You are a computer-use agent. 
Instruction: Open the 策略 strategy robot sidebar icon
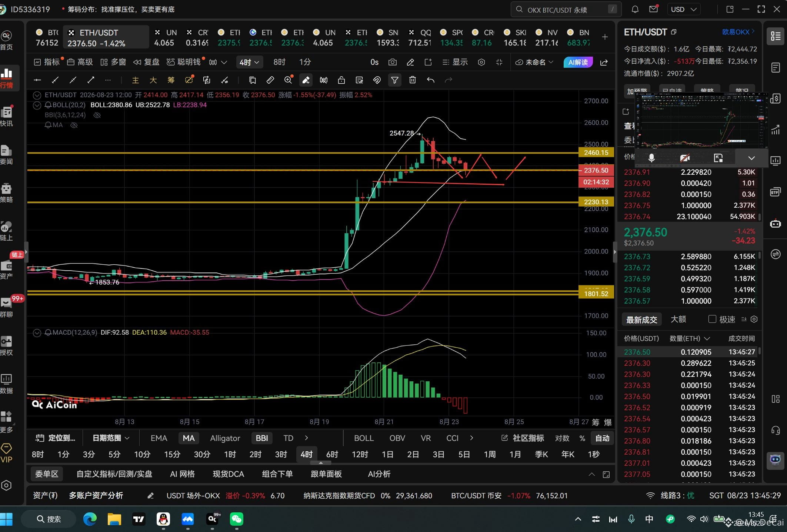click(x=7, y=193)
